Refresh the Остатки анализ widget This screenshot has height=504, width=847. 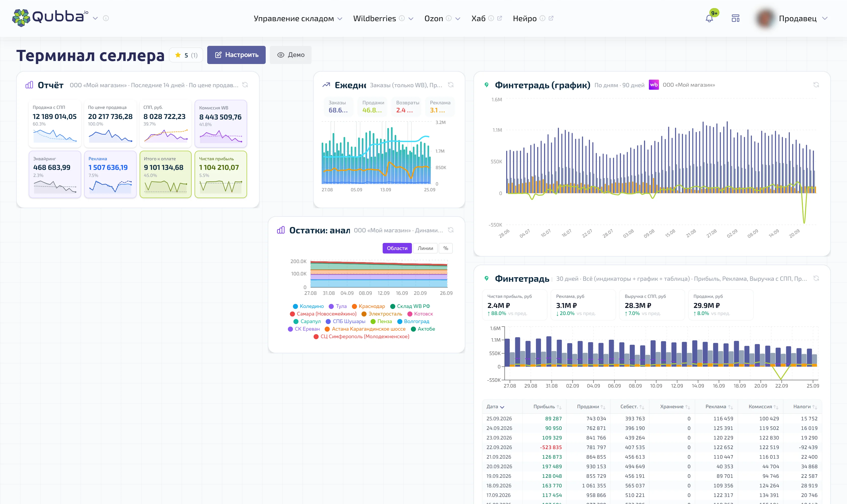click(x=451, y=230)
